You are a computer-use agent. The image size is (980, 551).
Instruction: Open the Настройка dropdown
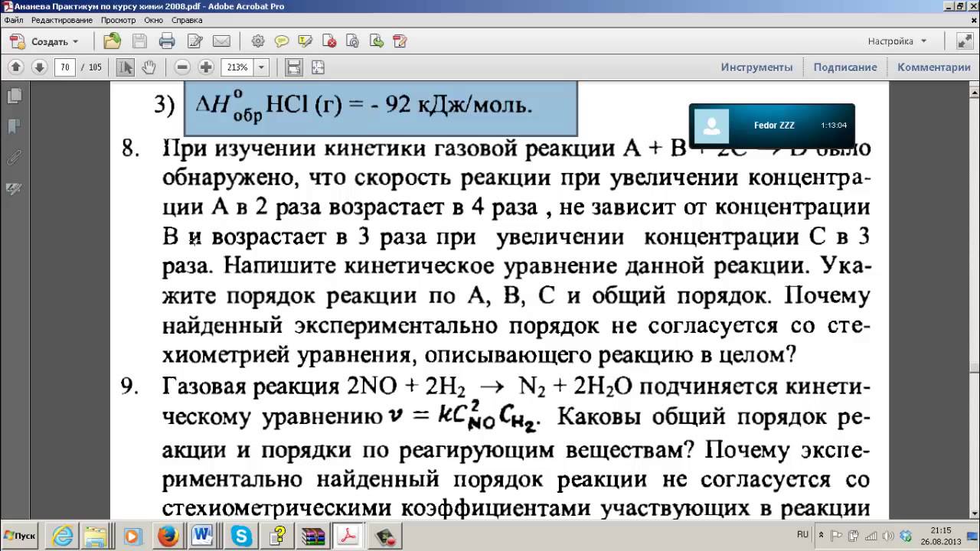click(x=897, y=41)
